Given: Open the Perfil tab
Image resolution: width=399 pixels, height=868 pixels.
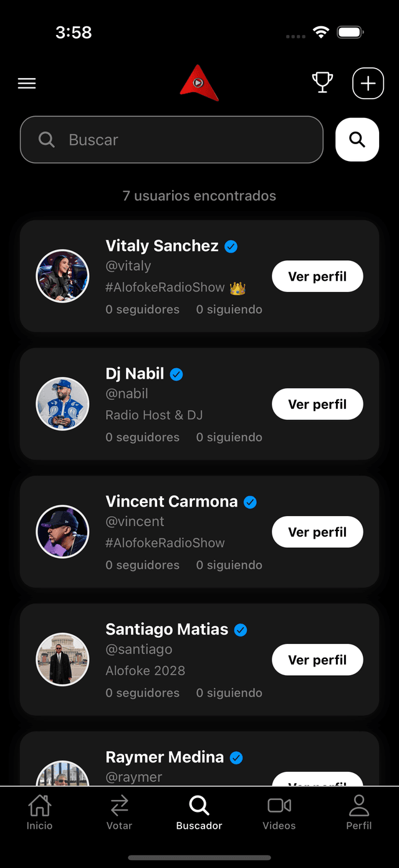Looking at the screenshot, I should pos(359,812).
